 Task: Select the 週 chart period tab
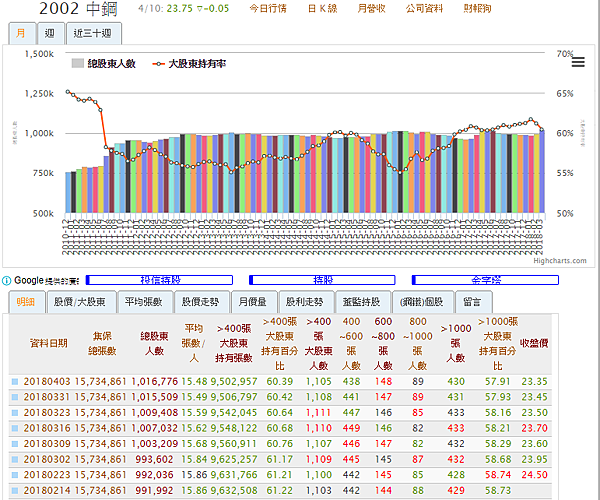pyautogui.click(x=50, y=33)
